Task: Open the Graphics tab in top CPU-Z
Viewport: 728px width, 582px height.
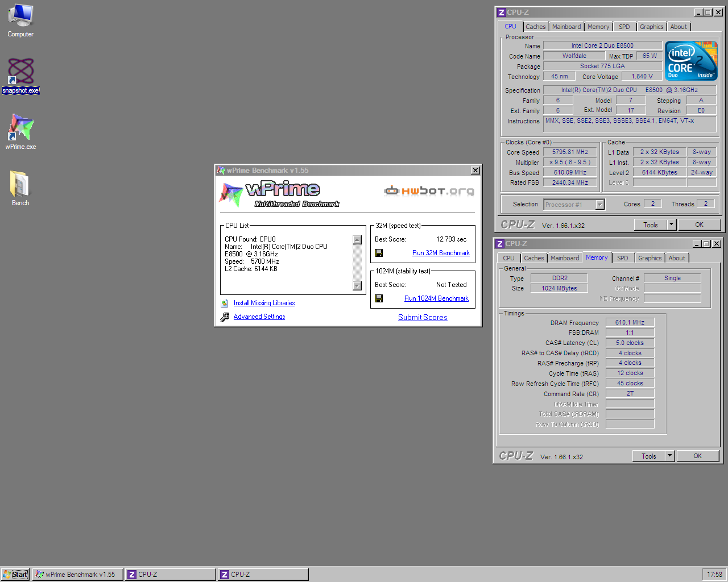Action: [x=651, y=27]
